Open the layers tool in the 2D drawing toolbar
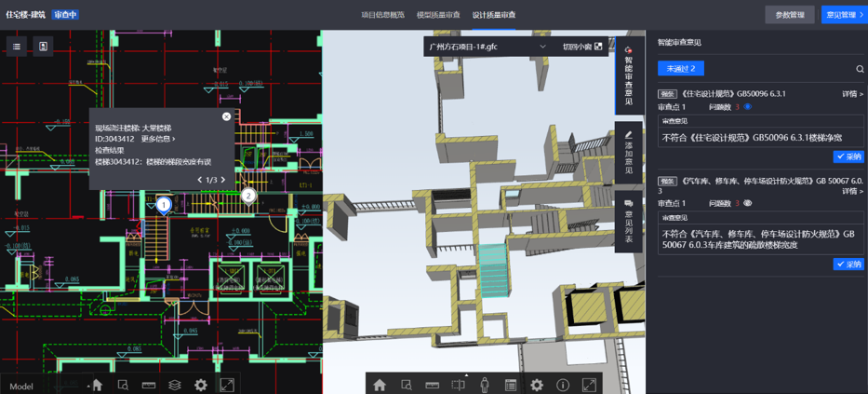This screenshot has height=394, width=868. [x=174, y=385]
